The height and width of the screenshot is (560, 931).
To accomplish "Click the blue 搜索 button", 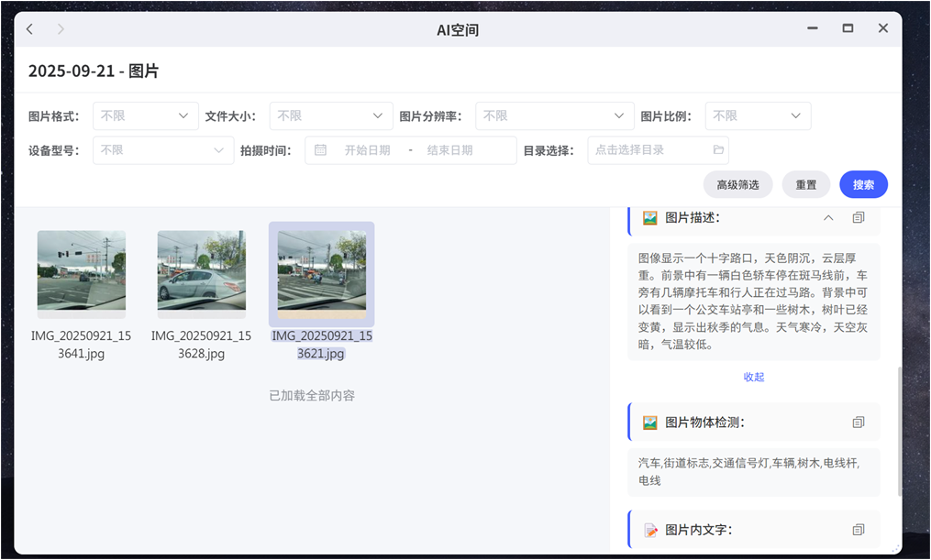I will click(x=863, y=184).
